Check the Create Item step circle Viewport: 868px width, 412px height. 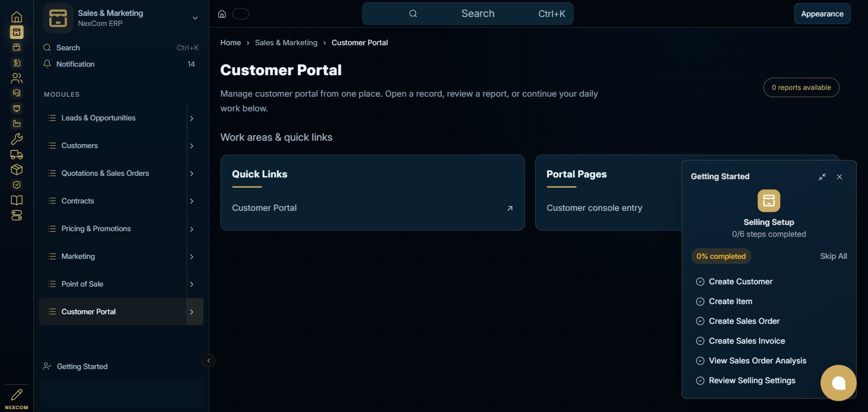click(x=700, y=301)
